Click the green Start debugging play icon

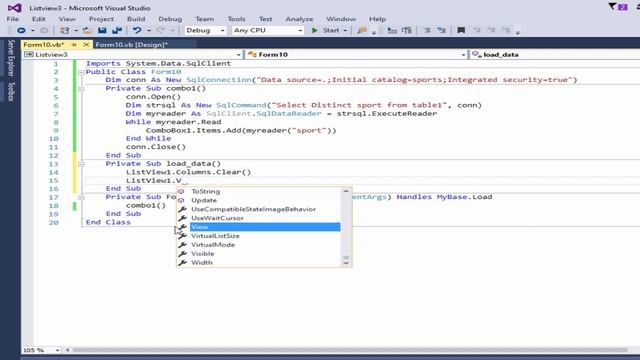coord(315,30)
